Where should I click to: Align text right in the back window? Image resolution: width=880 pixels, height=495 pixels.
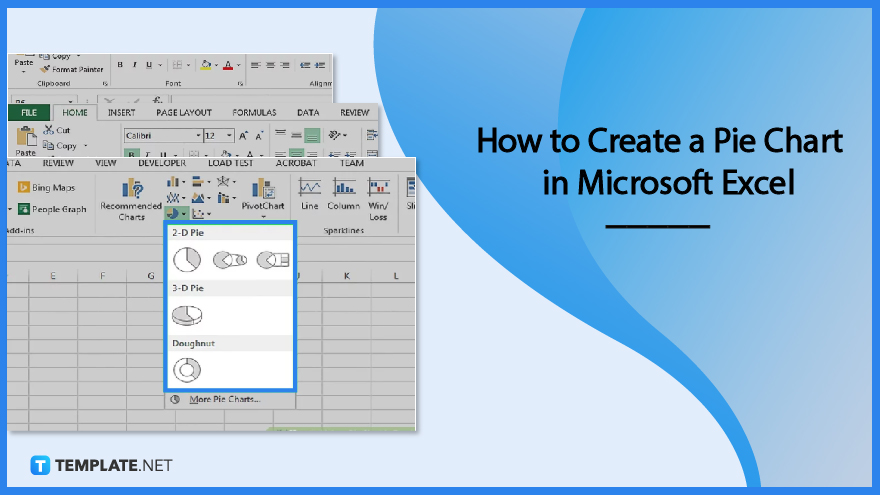(285, 65)
